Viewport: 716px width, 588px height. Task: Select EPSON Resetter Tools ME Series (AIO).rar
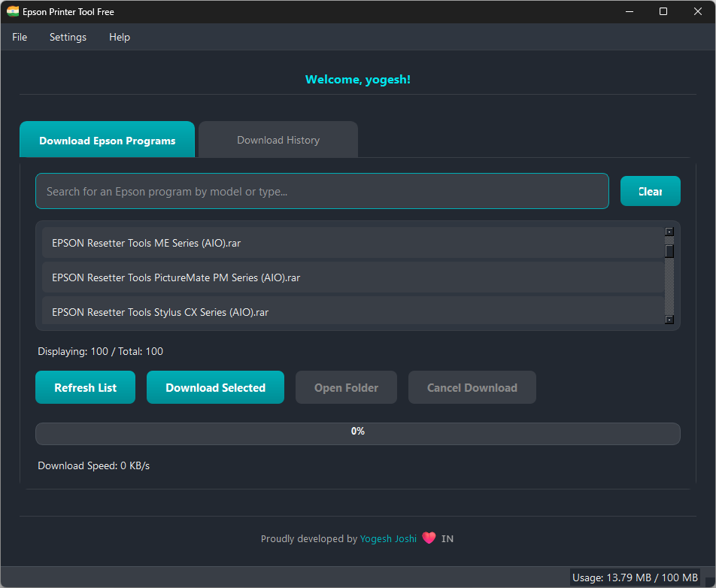pyautogui.click(x=353, y=243)
